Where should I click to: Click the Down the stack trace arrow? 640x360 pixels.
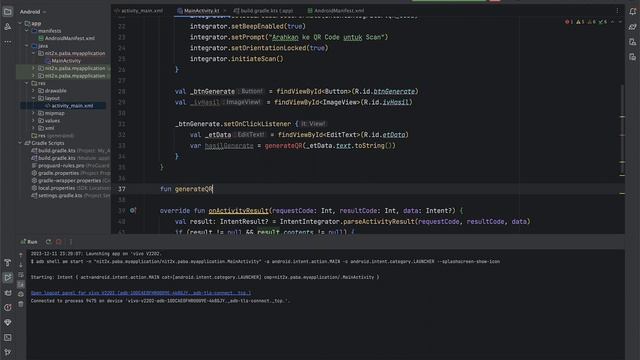pos(21,265)
